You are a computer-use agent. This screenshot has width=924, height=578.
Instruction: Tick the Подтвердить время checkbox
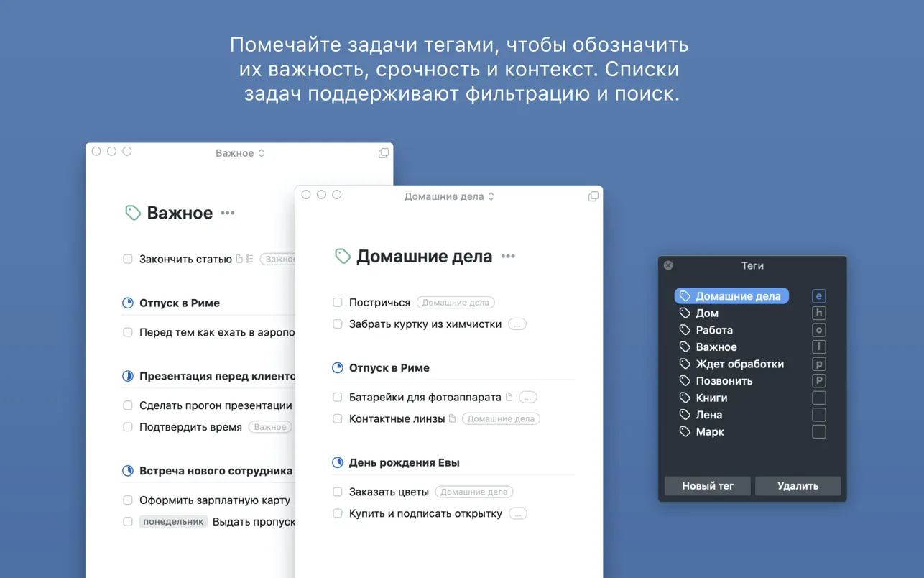point(128,427)
